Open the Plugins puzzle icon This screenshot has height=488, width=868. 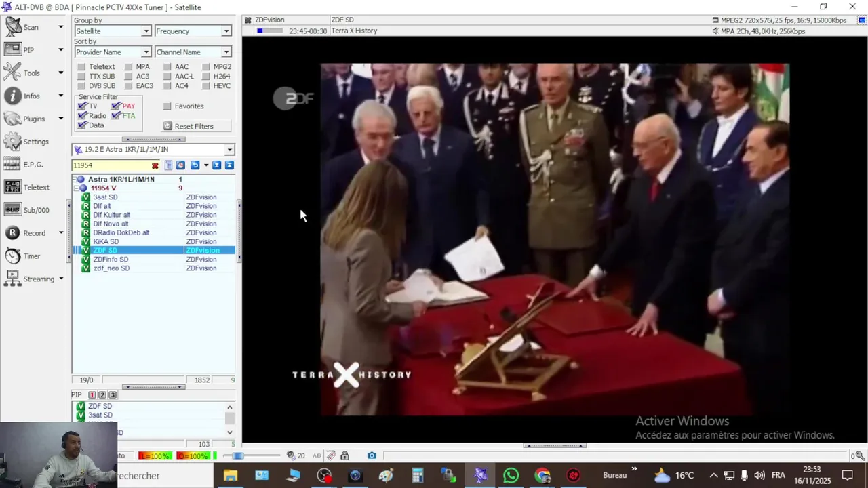(14, 119)
